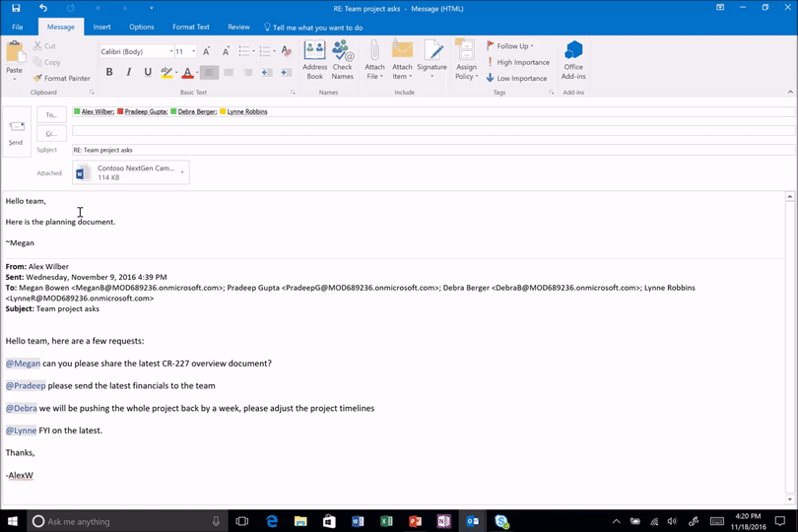
Task: Toggle italic formatting
Action: [x=128, y=72]
